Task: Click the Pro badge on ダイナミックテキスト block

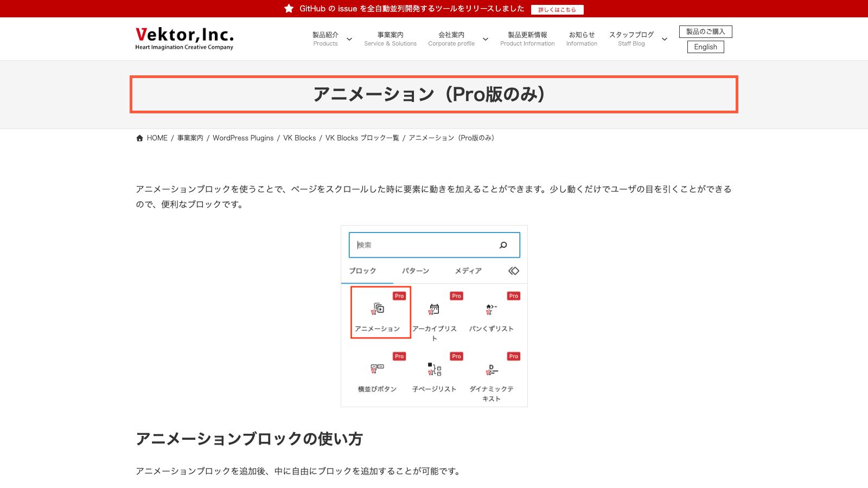Action: [x=514, y=356]
